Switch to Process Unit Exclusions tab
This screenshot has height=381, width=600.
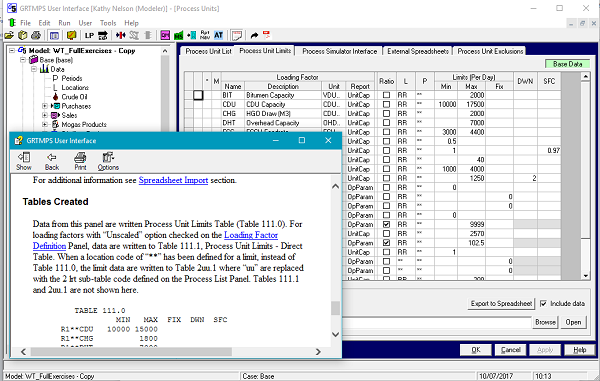(x=490, y=51)
